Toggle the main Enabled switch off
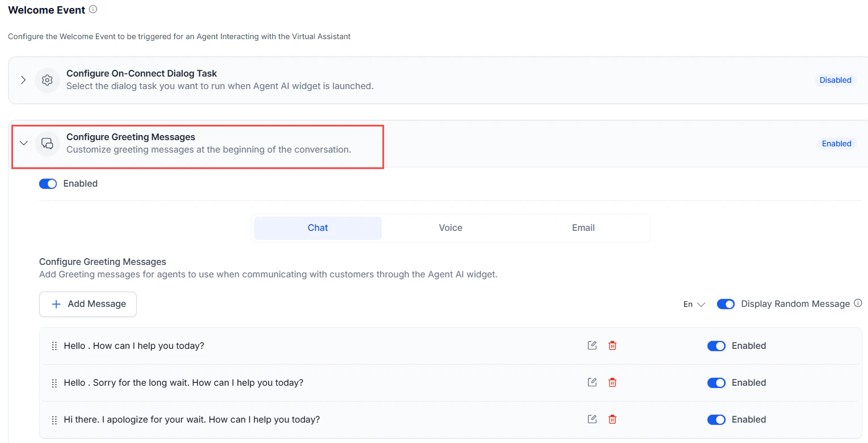Viewport: 868px width, 443px height. click(x=48, y=183)
